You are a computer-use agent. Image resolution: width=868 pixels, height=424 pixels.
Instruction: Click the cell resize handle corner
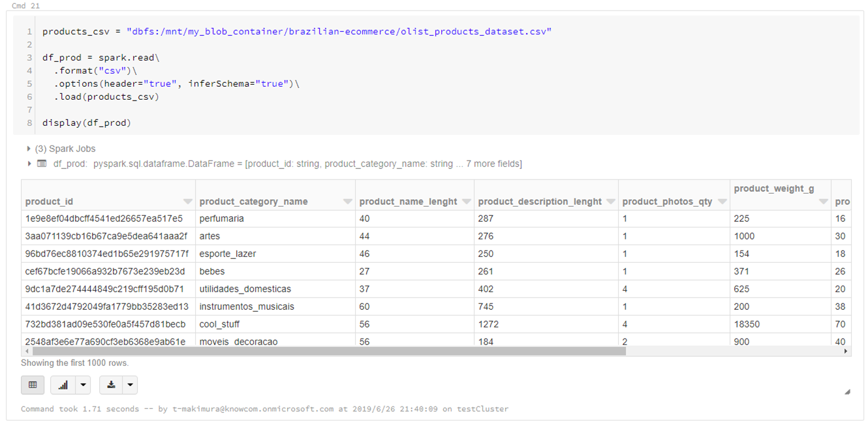(847, 392)
